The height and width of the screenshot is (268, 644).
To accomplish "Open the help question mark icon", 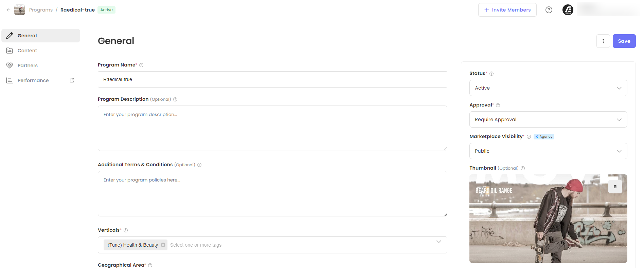I will click(549, 10).
